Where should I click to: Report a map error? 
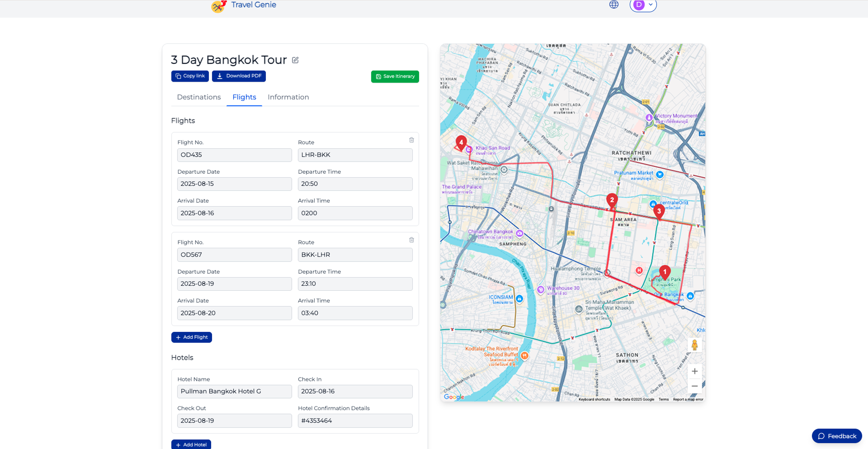tap(688, 399)
